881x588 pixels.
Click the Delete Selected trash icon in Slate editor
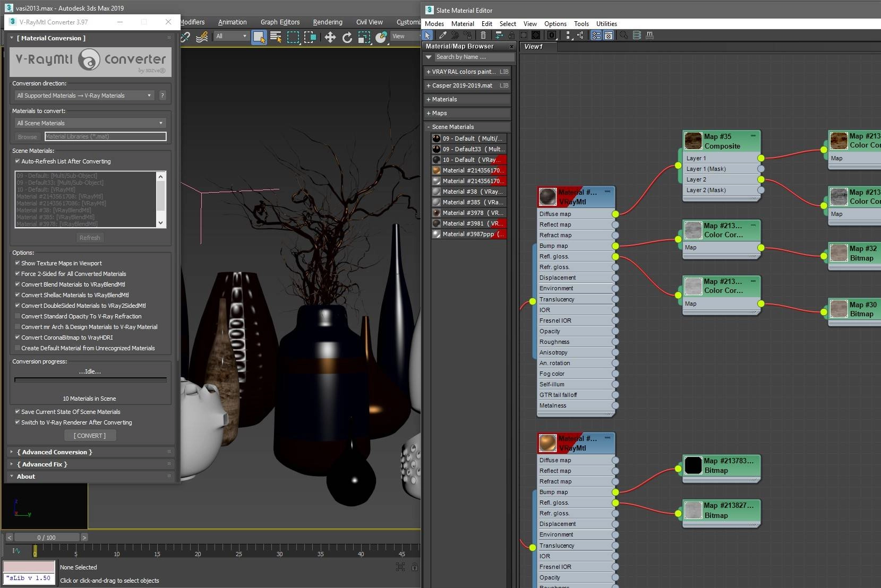click(x=483, y=35)
